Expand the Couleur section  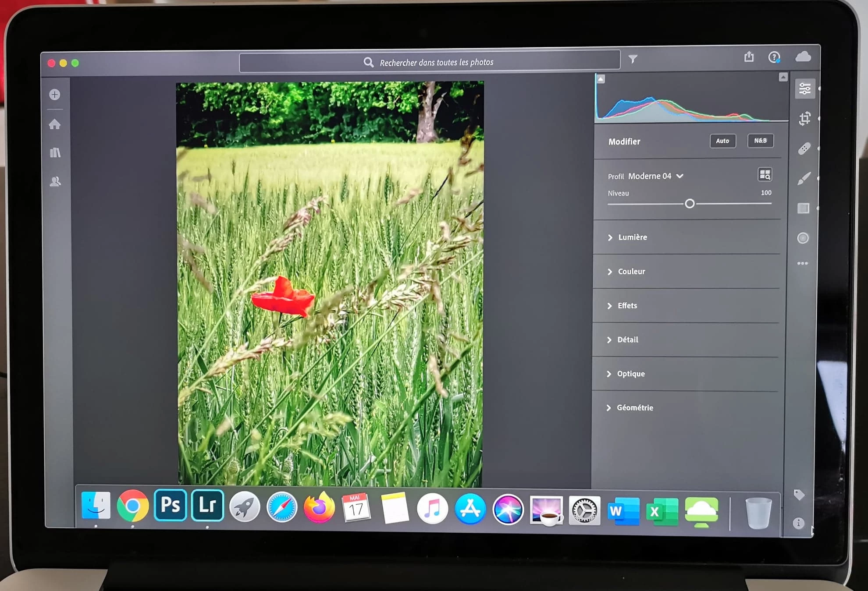(x=631, y=272)
